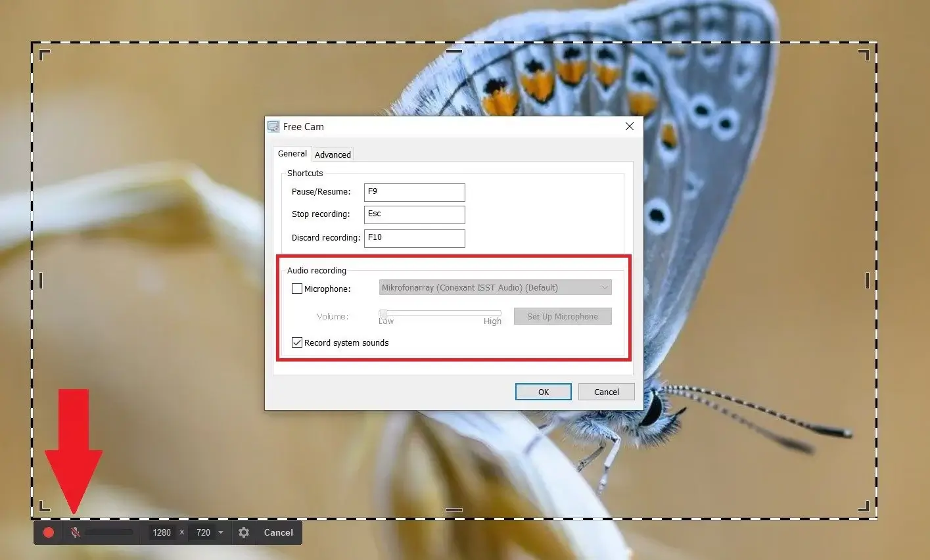Image resolution: width=930 pixels, height=560 pixels.
Task: Click the microphone Volume slider
Action: [440, 314]
